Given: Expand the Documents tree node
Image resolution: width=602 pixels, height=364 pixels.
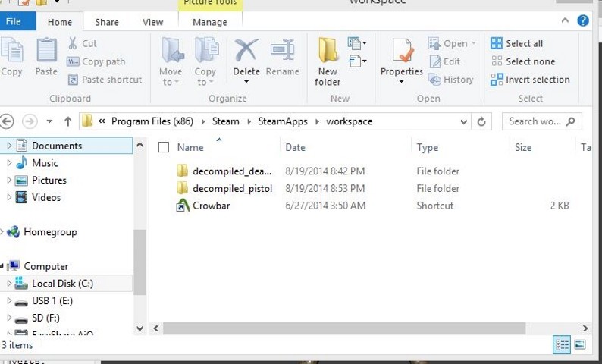Looking at the screenshot, I should pyautogui.click(x=9, y=146).
